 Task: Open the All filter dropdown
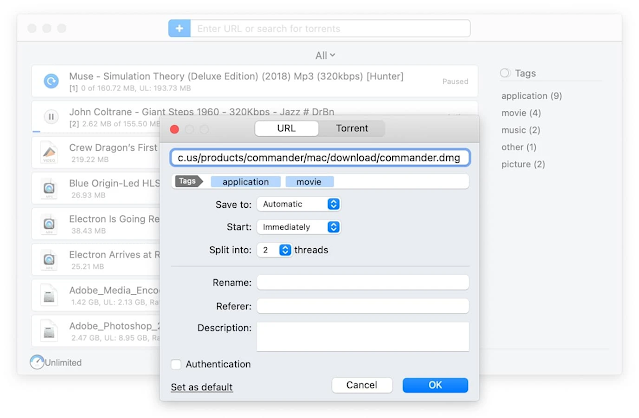(325, 55)
